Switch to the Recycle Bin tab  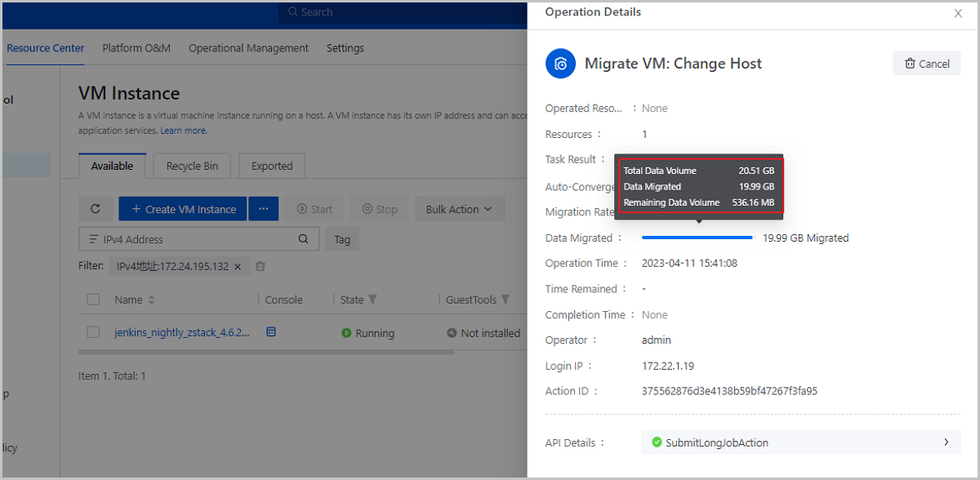coord(192,166)
